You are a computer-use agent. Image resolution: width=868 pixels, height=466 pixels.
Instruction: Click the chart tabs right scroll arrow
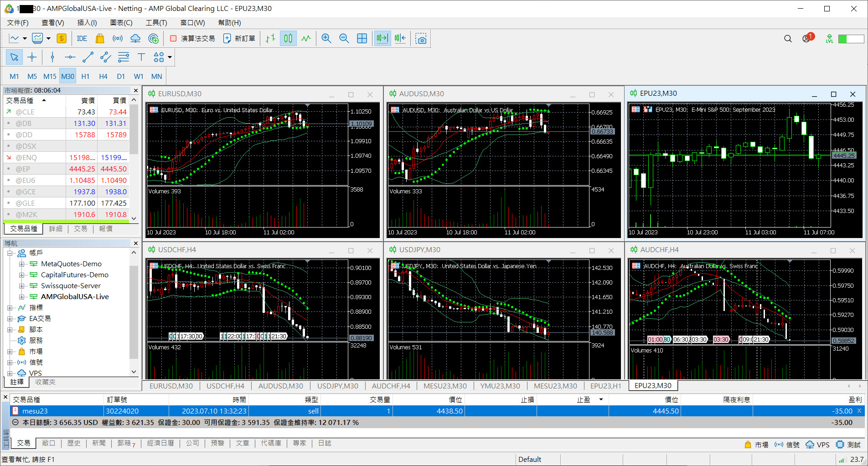pos(861,386)
